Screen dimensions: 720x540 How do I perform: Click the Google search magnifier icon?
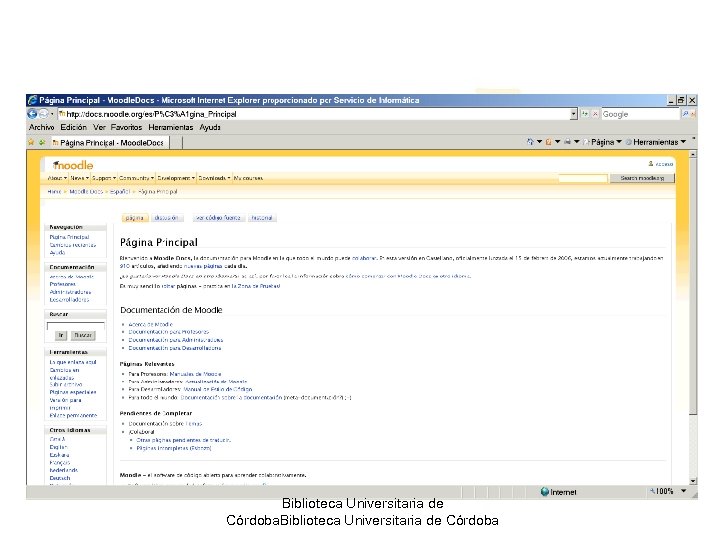pyautogui.click(x=685, y=114)
